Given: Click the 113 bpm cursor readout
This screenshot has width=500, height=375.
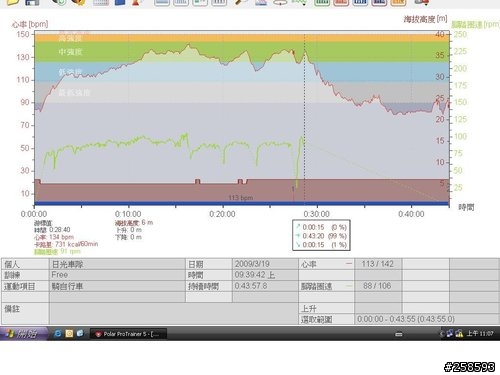Looking at the screenshot, I should click(x=241, y=198).
